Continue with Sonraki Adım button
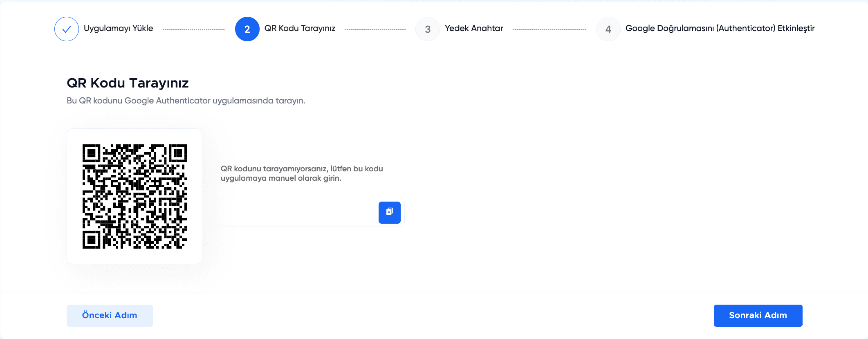This screenshot has width=868, height=339. pyautogui.click(x=758, y=315)
